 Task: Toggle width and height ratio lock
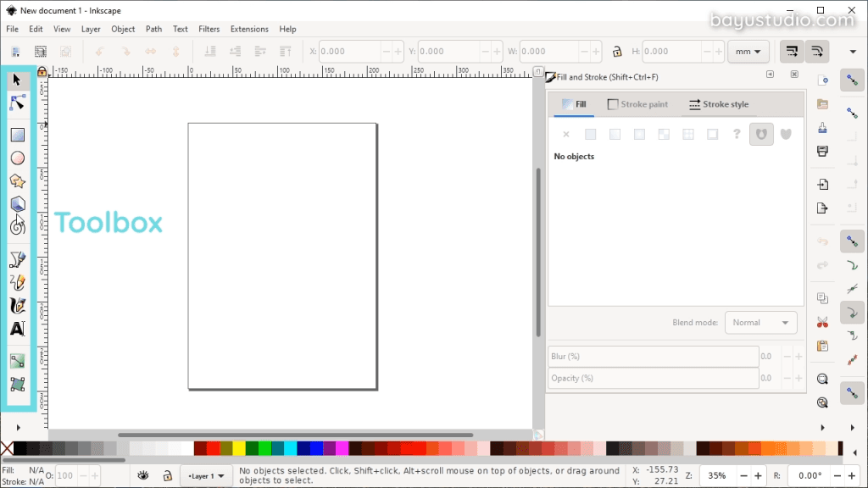617,52
